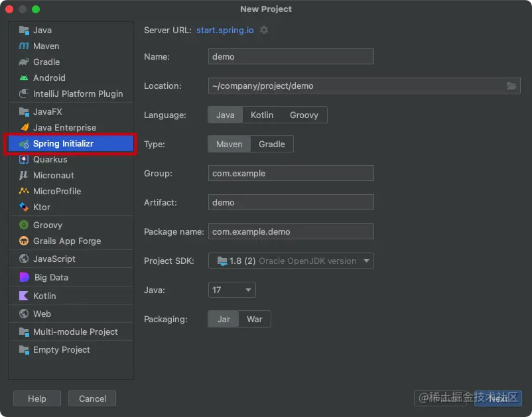The image size is (532, 417).
Task: Select the Web label
Action: point(42,314)
